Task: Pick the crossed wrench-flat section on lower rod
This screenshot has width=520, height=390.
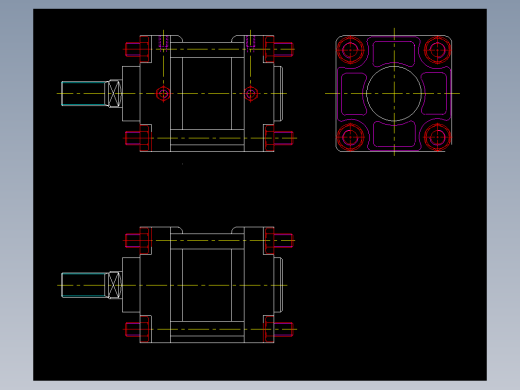Action: point(115,285)
